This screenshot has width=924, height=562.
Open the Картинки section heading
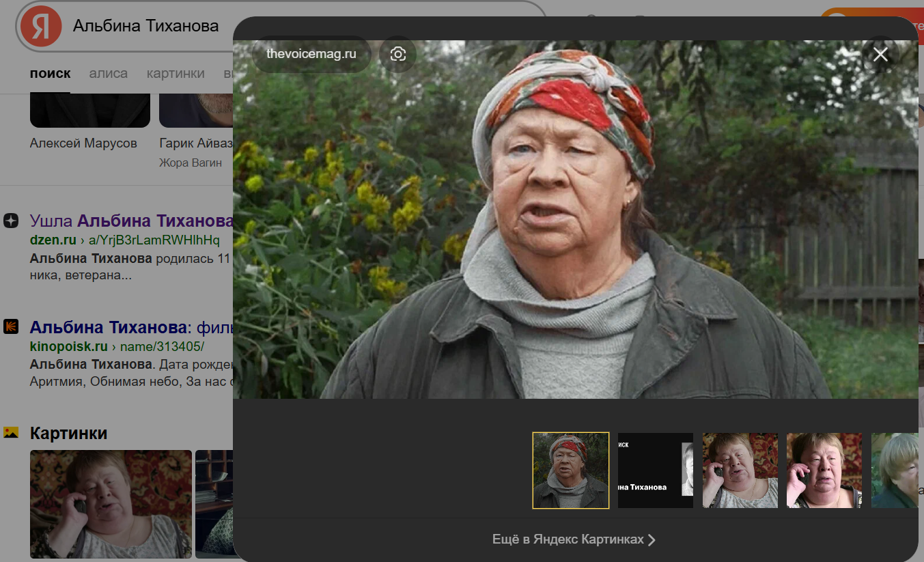[68, 434]
